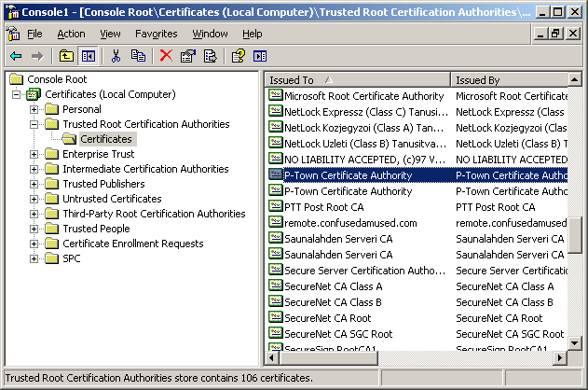
Task: Click the MMC document icon beside File menu
Action: click(13, 34)
